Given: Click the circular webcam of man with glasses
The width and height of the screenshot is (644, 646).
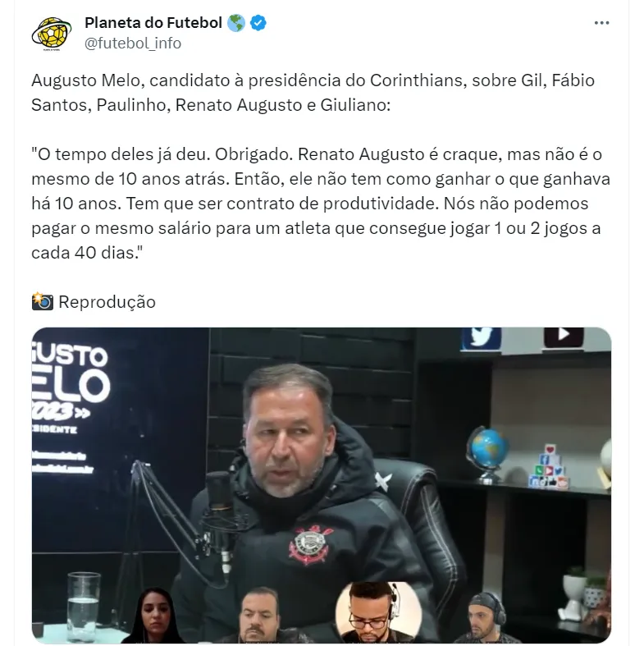Looking at the screenshot, I should click(x=378, y=612).
